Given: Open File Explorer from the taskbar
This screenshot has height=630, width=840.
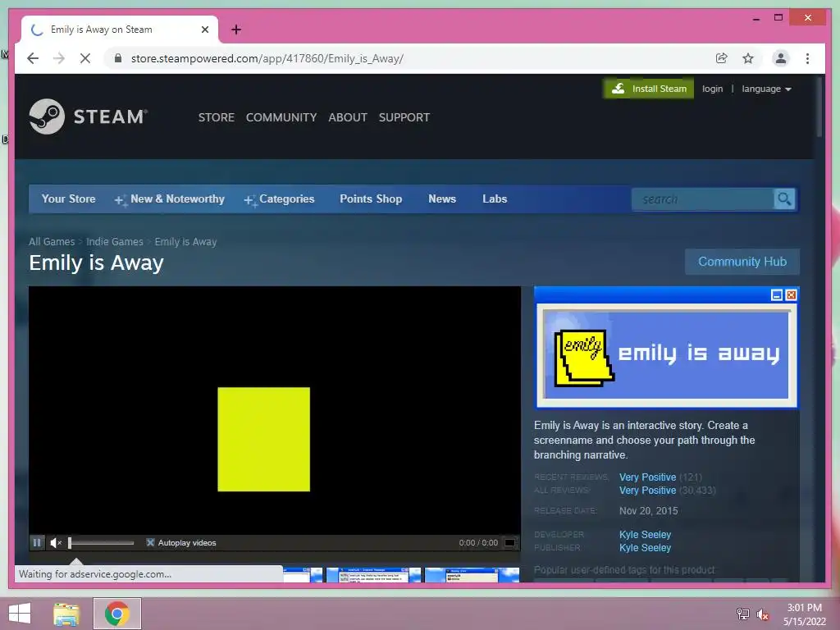Looking at the screenshot, I should 66,614.
